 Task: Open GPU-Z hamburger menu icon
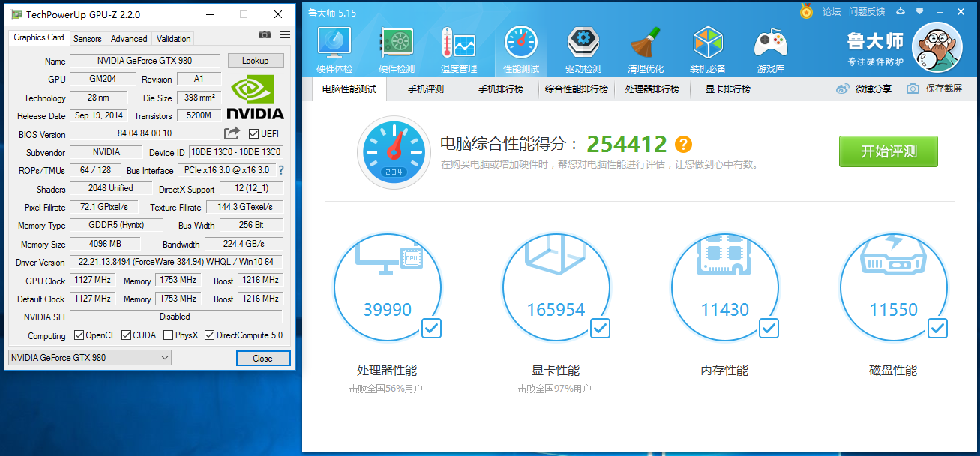point(285,34)
